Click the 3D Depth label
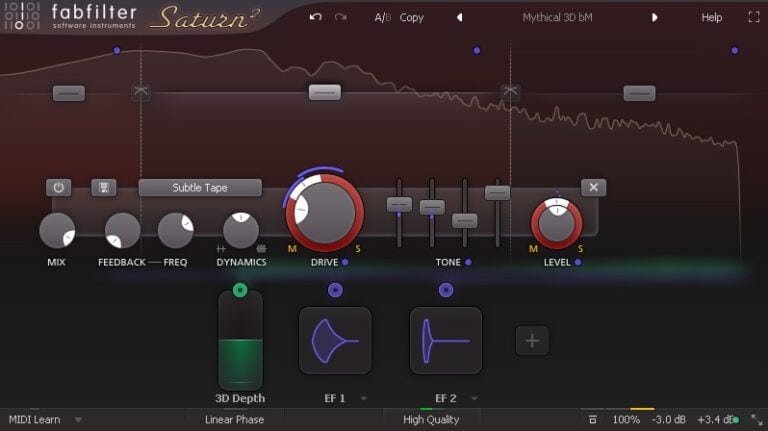This screenshot has width=768, height=431. coord(240,399)
